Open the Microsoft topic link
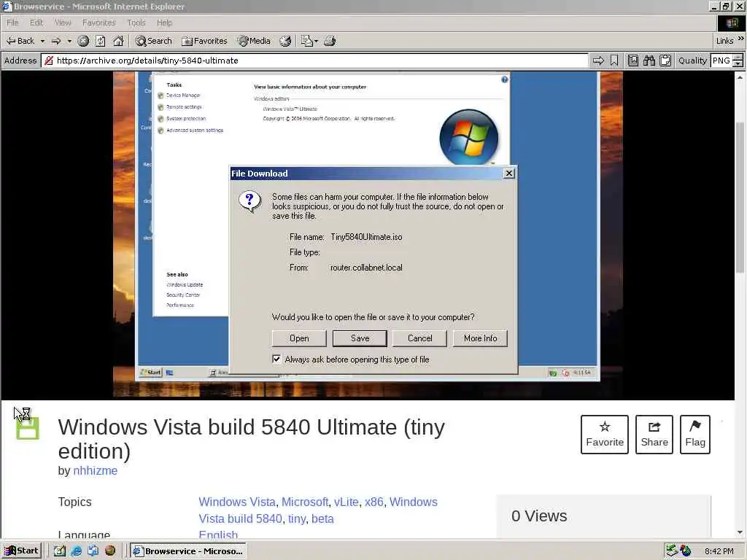The height and width of the screenshot is (560, 747). click(x=305, y=502)
